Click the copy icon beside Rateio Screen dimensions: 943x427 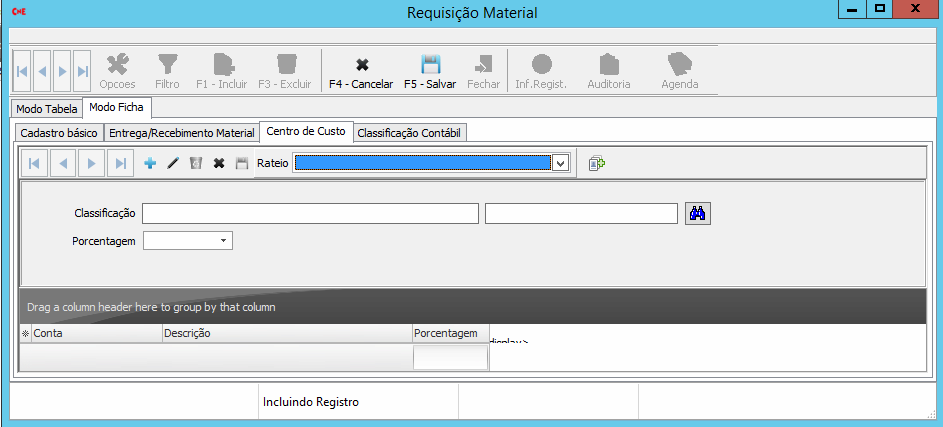(597, 163)
